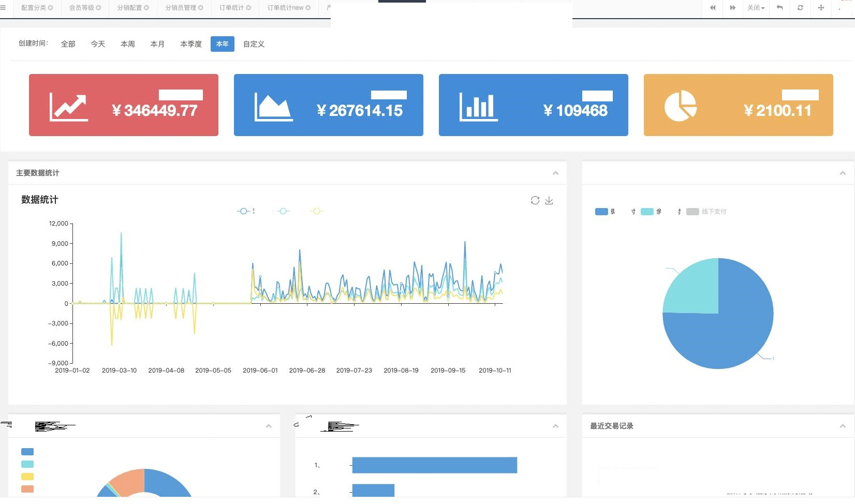Click the fullscreen move-arrows icon

821,8
